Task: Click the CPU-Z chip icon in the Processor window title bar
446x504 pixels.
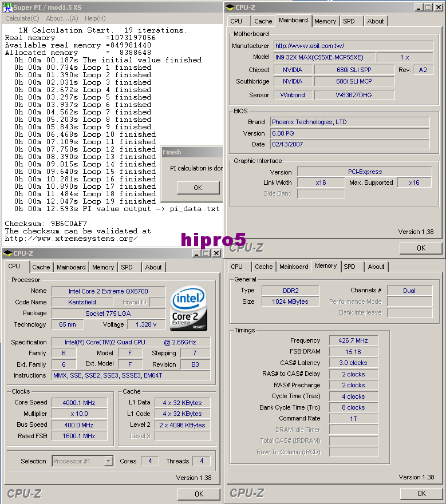Action: coord(7,253)
